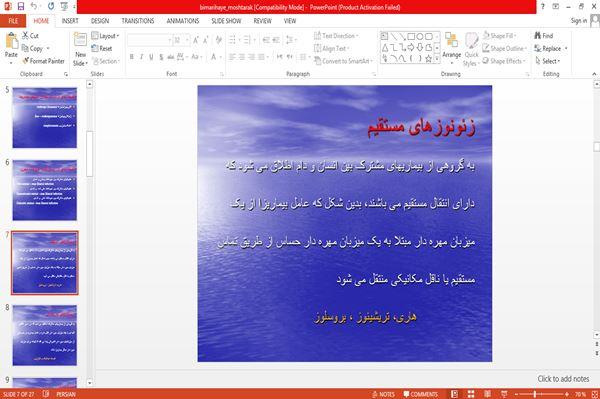
Task: Undo the last action
Action: [34, 6]
